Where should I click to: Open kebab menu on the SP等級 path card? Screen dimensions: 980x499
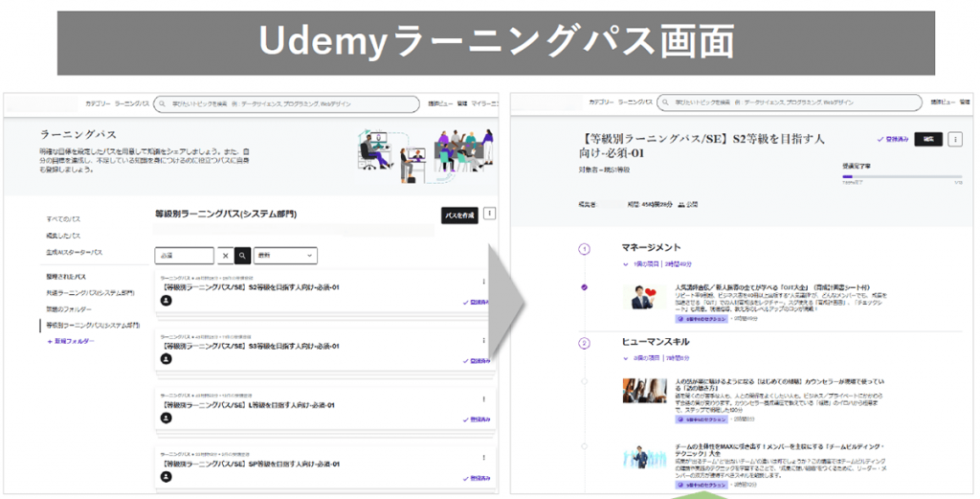[x=483, y=458]
